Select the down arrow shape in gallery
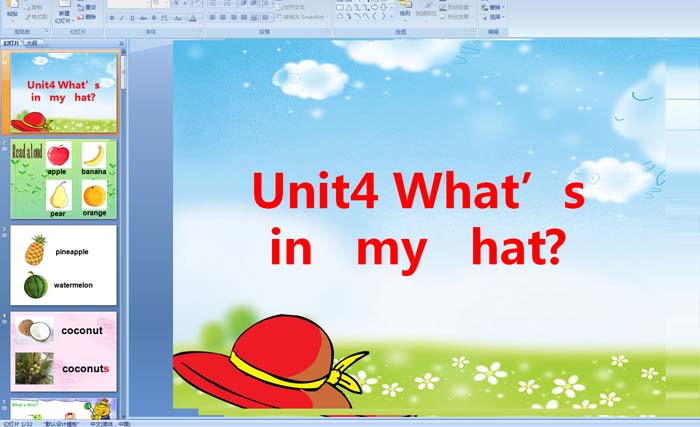 (383, 8)
